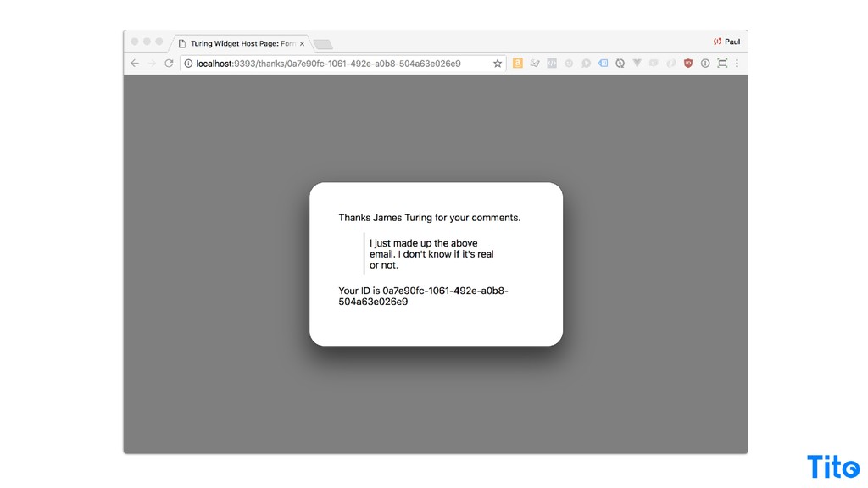Reload the page with the refresh icon
Screen dimensions: 868x488
169,63
